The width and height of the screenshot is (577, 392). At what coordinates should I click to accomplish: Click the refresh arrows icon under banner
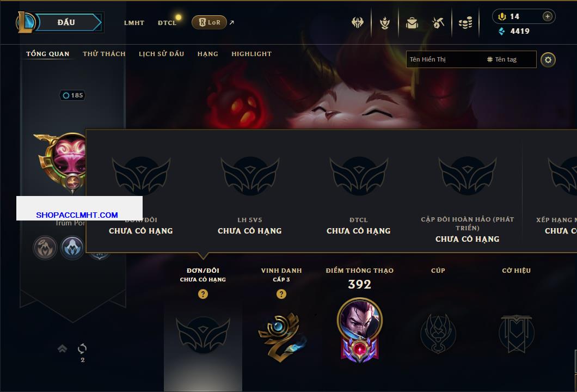pos(82,348)
